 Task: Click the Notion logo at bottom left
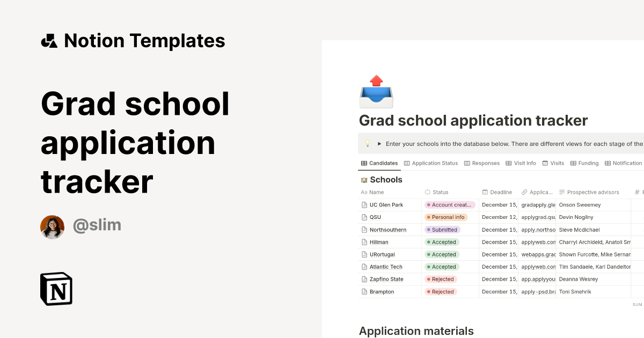pyautogui.click(x=56, y=289)
